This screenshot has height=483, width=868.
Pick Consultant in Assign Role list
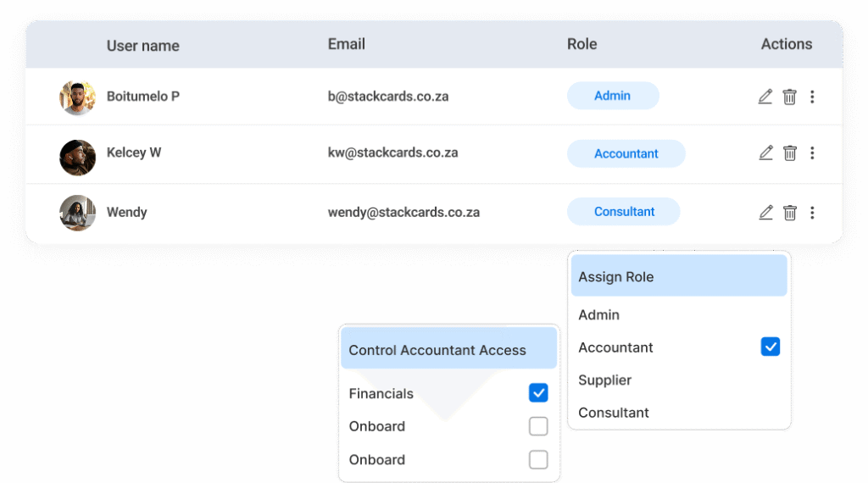[x=614, y=413]
